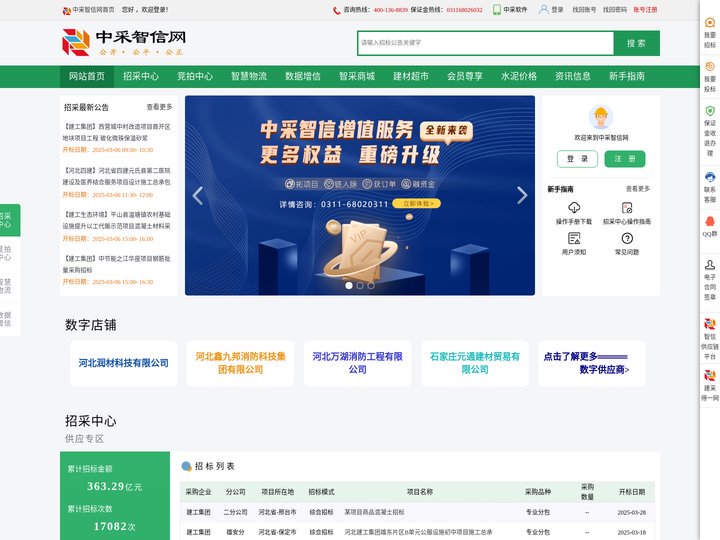Open the 水泥价格 nav tab
This screenshot has width=720, height=540.
pos(519,76)
